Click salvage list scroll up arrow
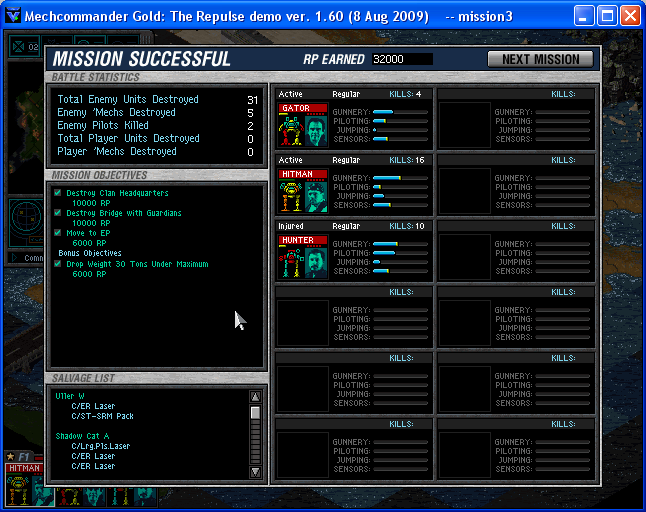 click(255, 396)
